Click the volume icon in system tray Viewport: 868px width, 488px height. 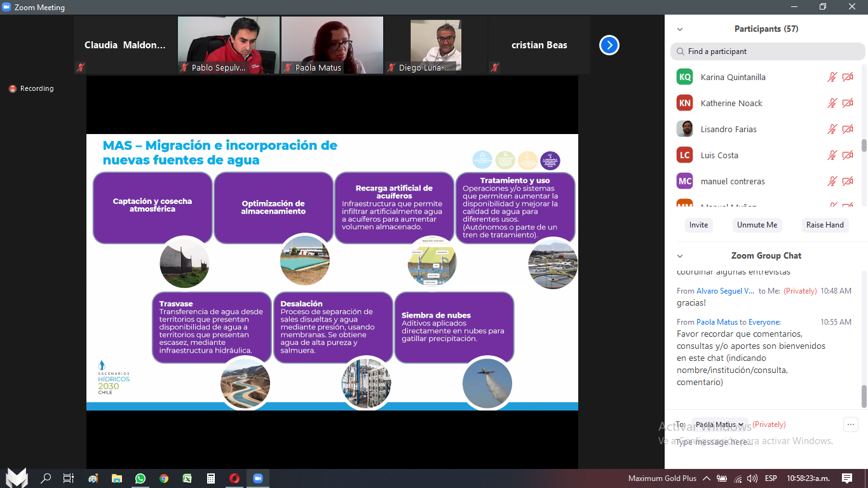pos(752,478)
